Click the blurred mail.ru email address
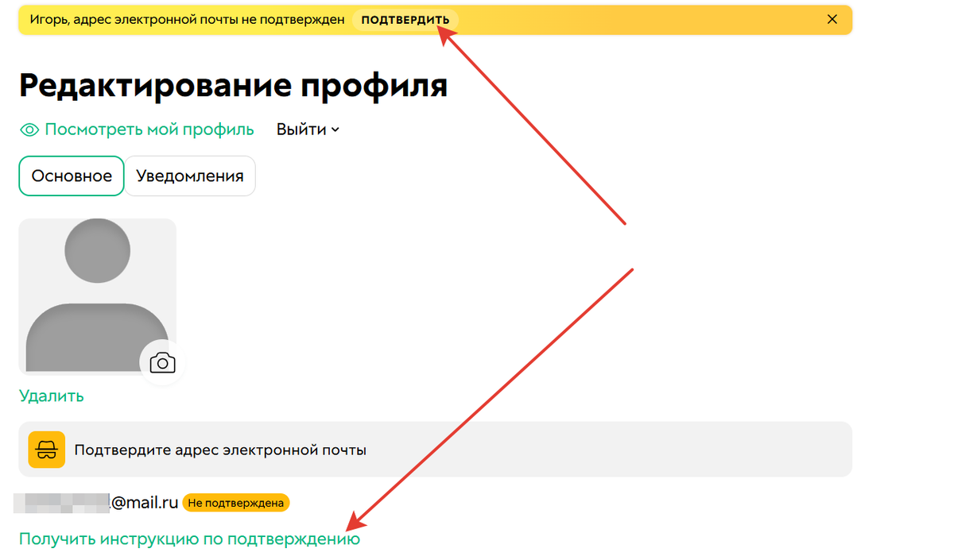954x560 pixels. 95,502
